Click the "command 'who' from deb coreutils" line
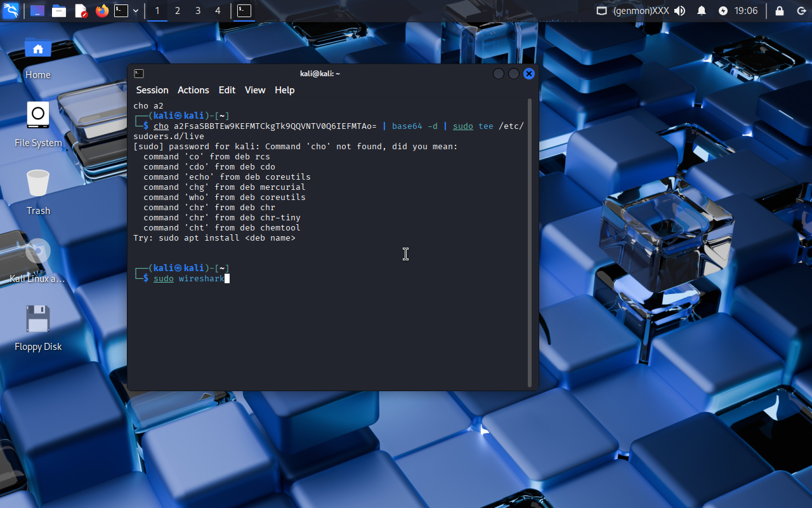Image resolution: width=812 pixels, height=508 pixels. [225, 197]
